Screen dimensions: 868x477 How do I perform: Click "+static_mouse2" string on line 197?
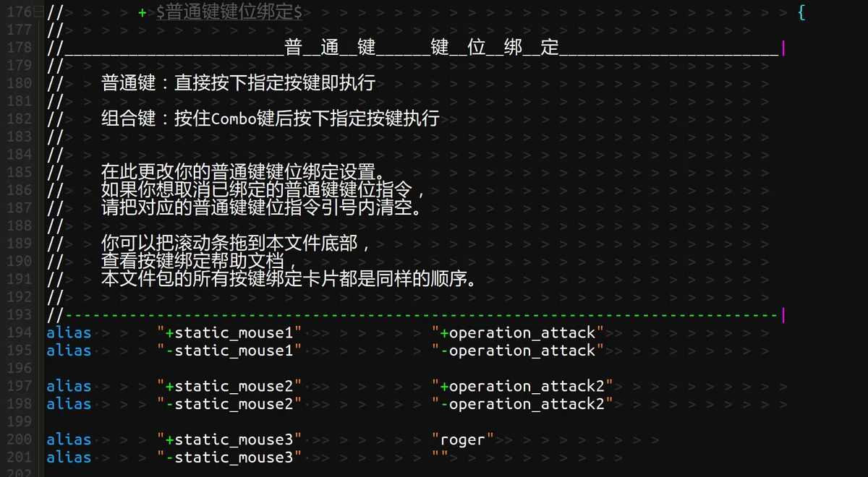point(229,386)
